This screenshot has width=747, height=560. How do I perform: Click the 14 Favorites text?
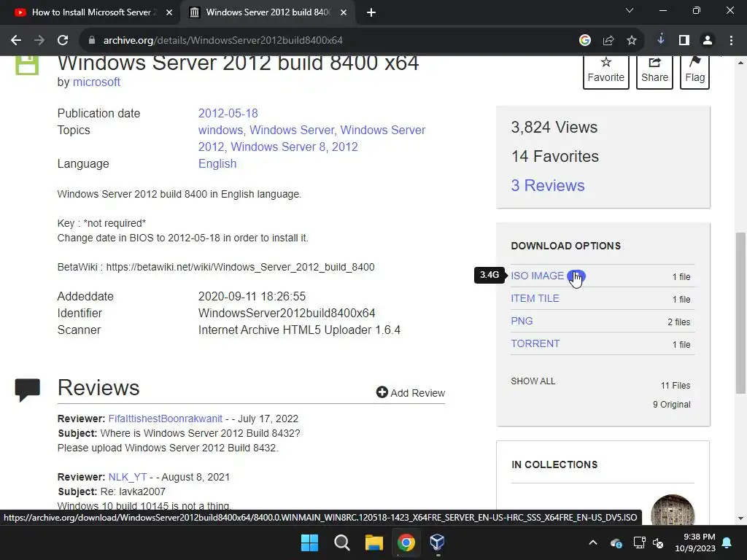pyautogui.click(x=555, y=156)
